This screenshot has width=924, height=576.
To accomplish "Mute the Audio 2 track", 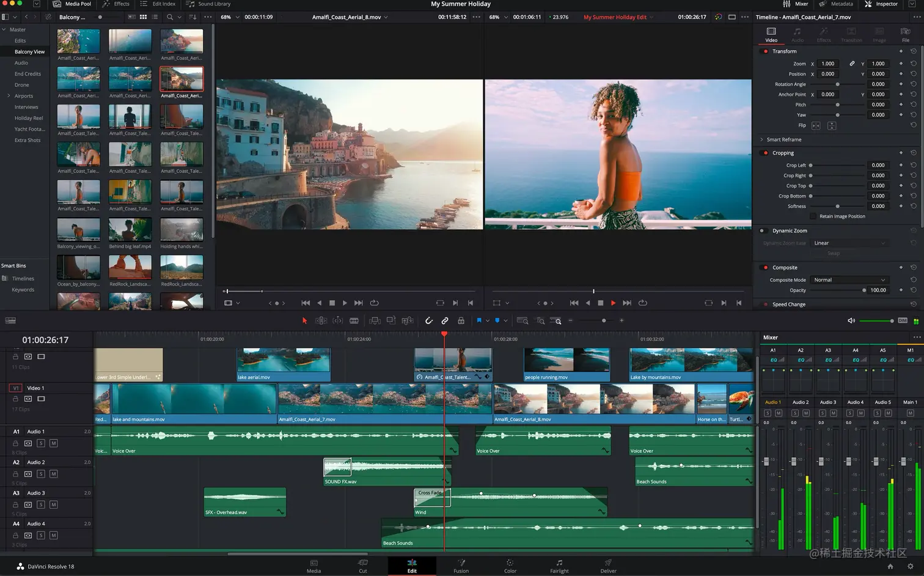I will point(53,474).
